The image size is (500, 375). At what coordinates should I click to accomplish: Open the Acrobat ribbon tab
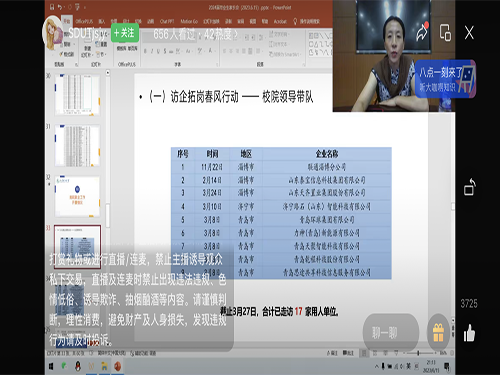(280, 21)
